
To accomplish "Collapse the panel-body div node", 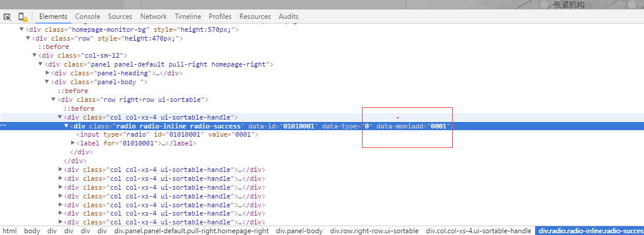I will 47,82.
